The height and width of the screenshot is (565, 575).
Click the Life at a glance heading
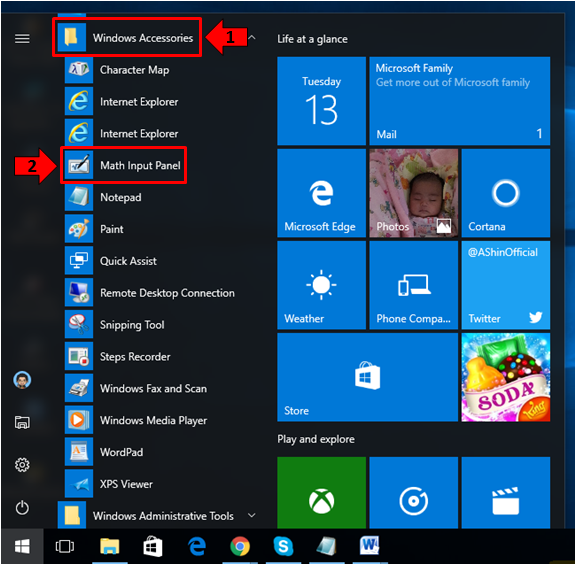tap(312, 39)
